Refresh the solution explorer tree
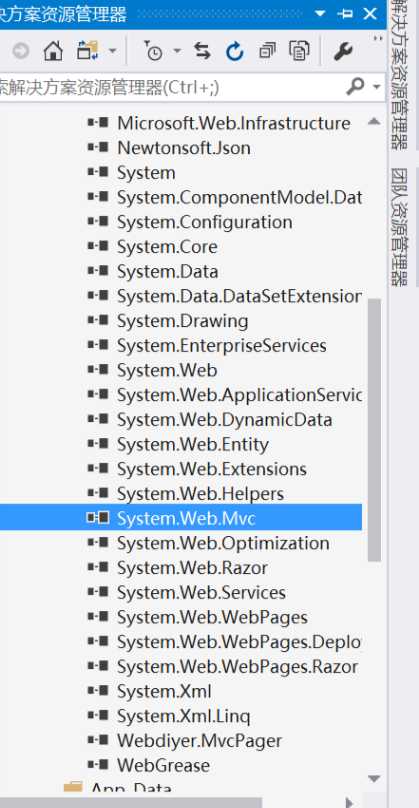419x808 pixels. [234, 51]
